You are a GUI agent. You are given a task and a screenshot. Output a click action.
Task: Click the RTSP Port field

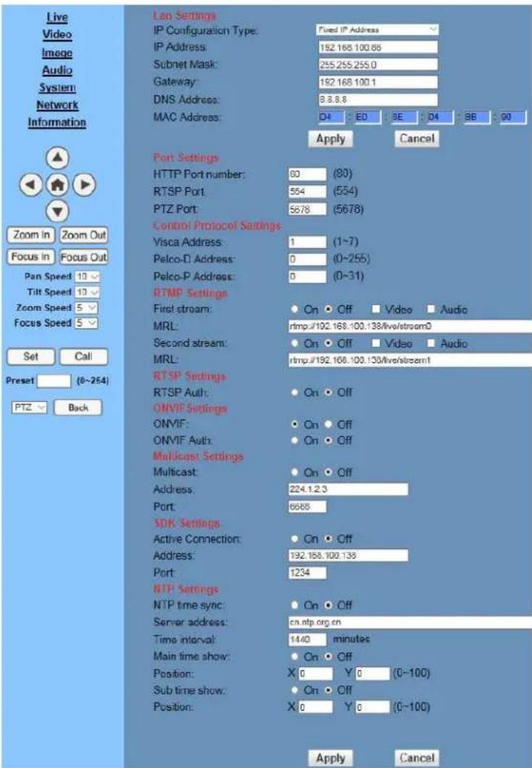click(x=307, y=191)
